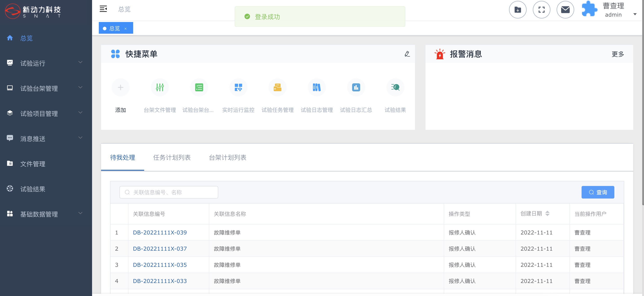Switch to the 台架计划列表 tab
644x296 pixels.
[x=227, y=157]
